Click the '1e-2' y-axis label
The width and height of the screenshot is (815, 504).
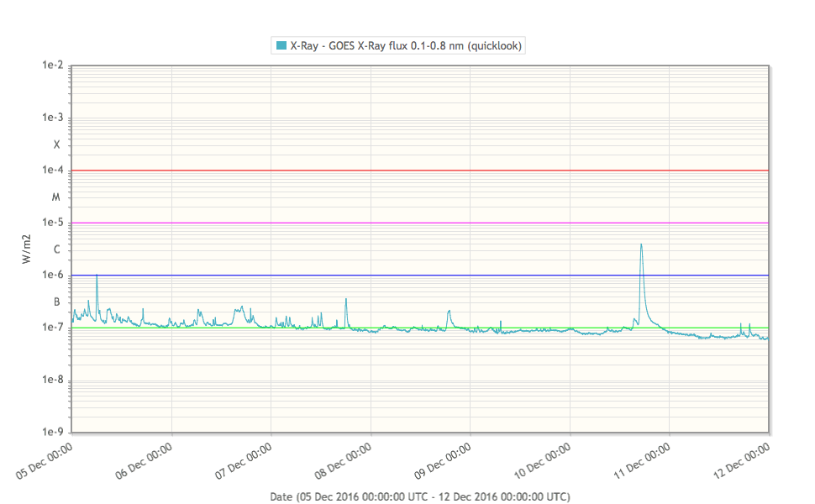click(52, 65)
